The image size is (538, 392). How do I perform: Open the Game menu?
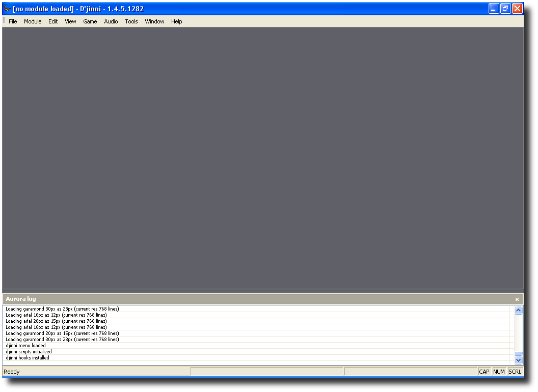[x=90, y=21]
